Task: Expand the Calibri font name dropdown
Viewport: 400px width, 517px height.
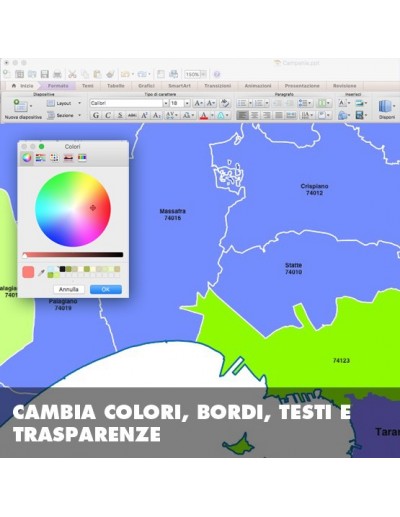Action: (x=166, y=103)
